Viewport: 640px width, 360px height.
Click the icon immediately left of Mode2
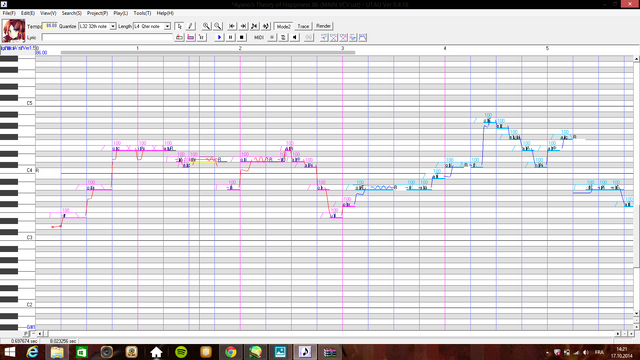tap(266, 26)
